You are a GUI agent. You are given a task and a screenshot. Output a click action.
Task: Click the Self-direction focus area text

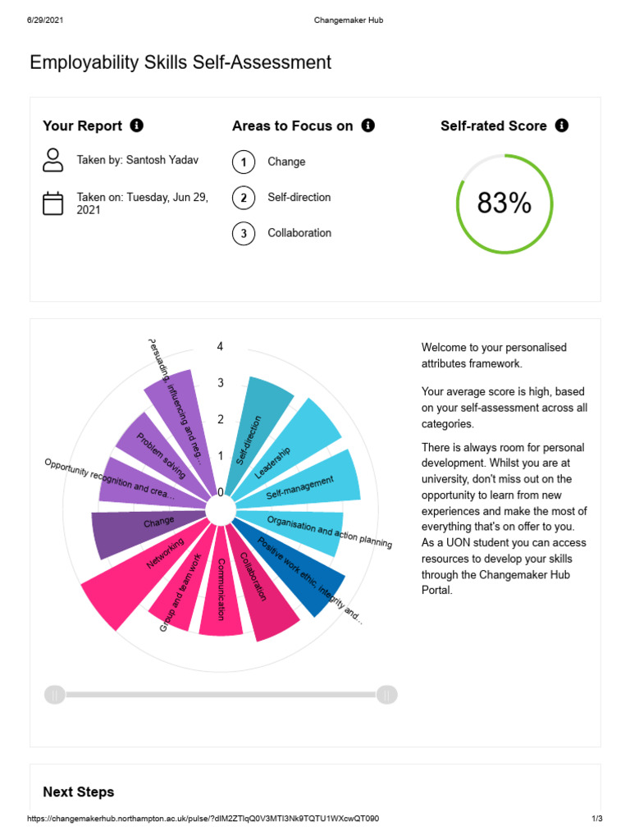tap(299, 197)
